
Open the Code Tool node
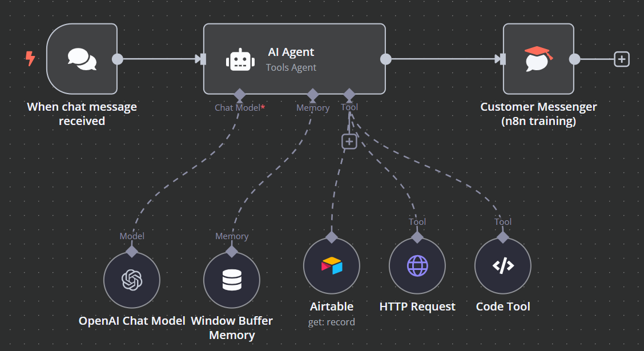(x=503, y=265)
